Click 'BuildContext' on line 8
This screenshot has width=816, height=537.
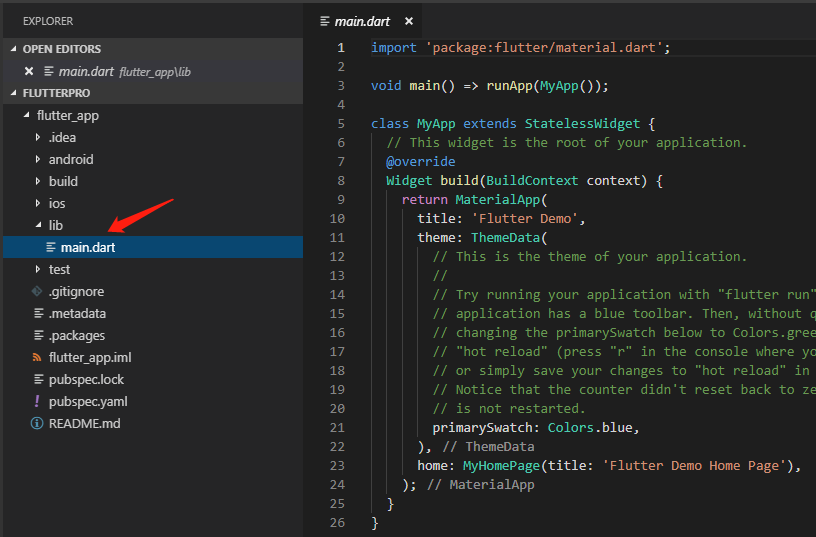[532, 181]
